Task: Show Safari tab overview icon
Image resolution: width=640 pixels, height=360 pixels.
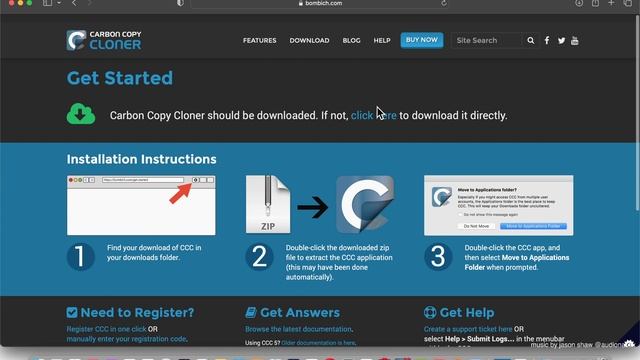Action: click(628, 3)
